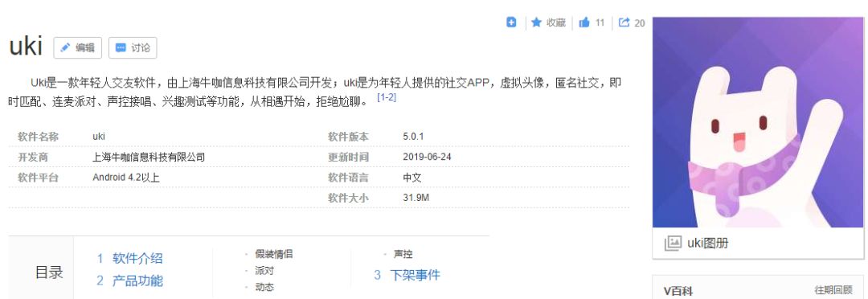Click the 目录 contents heading

click(49, 272)
